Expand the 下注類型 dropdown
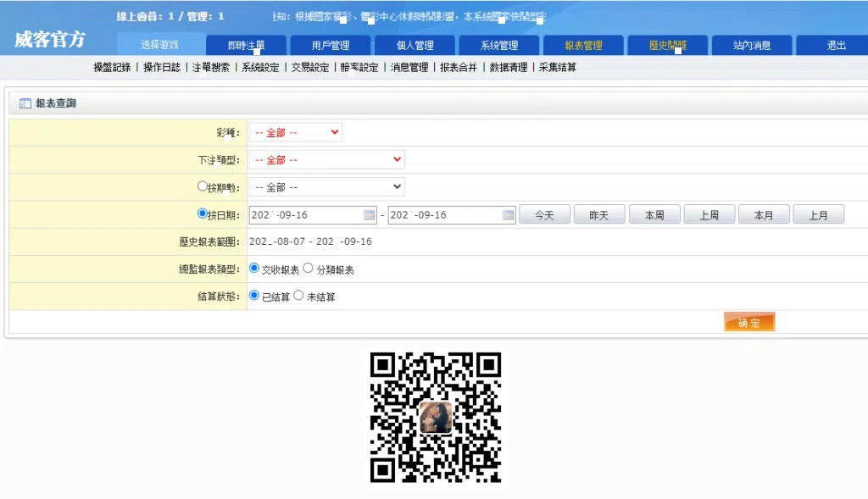 (x=326, y=160)
